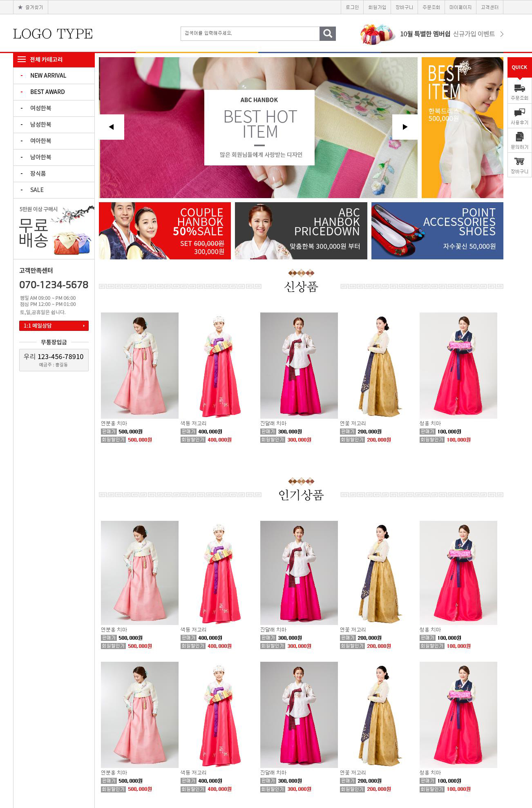Screen dimensions: 532x808
Task: Open order tracking truck icon in Quick menu
Action: [519, 88]
